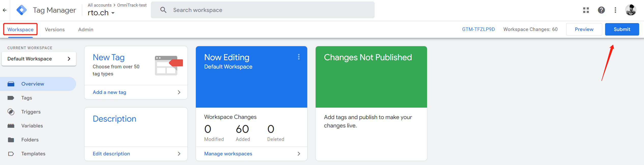Click the Tag Manager diamond logo
644x165 pixels.
coord(22,10)
